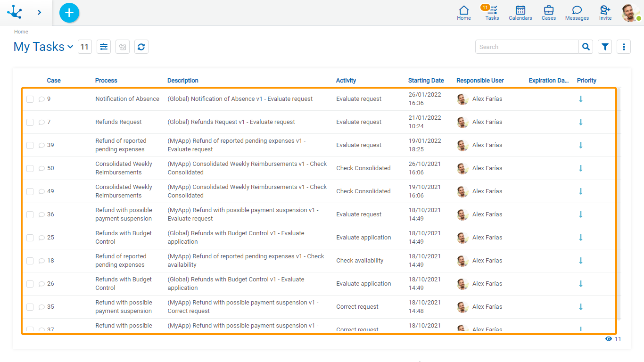Click the 26/10/2021 16:06 starting date

pos(425,168)
